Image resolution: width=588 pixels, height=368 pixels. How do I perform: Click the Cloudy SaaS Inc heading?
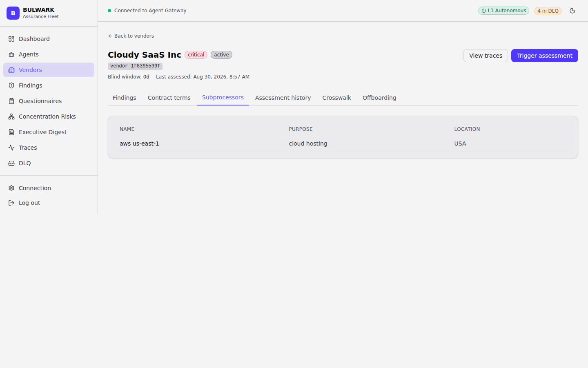145,55
